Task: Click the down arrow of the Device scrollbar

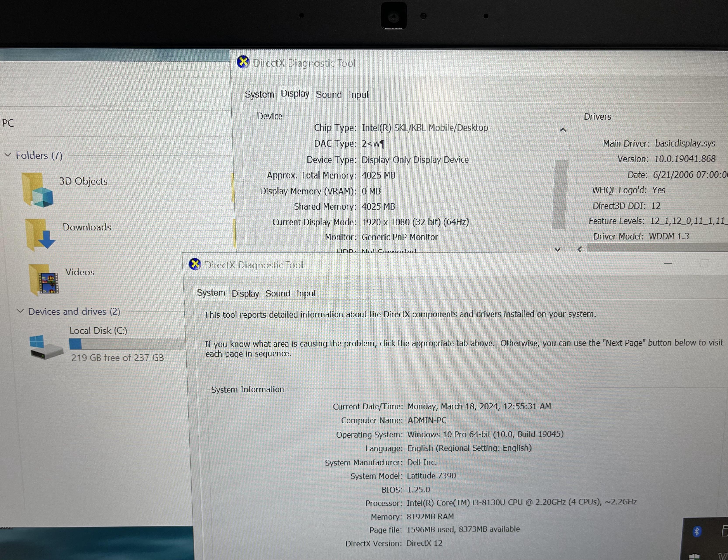Action: point(557,249)
